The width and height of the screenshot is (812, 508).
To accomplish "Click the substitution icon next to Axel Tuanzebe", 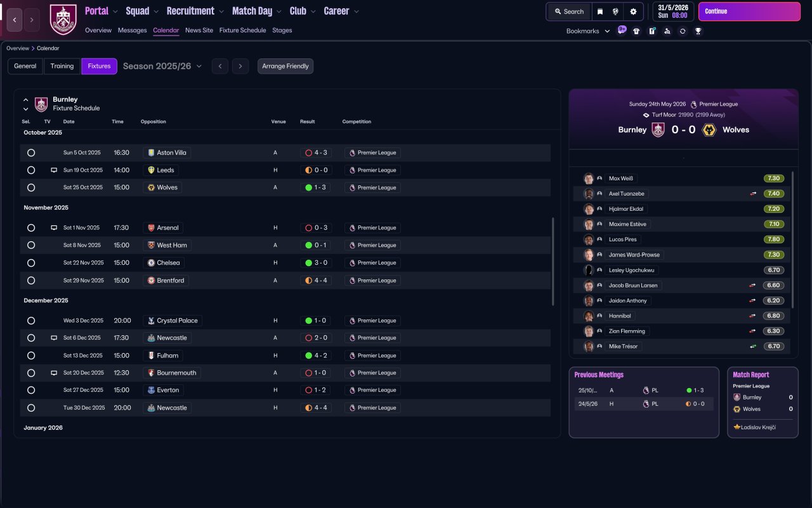I will (x=753, y=194).
